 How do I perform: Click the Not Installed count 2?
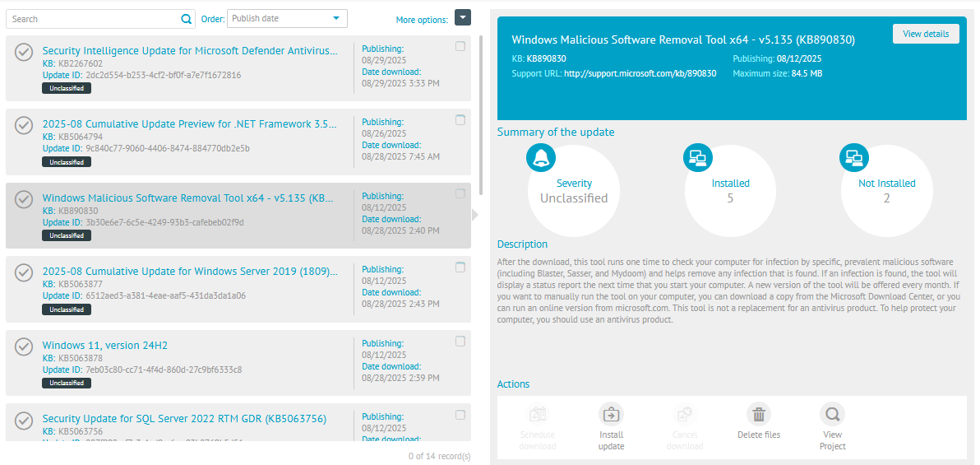886,198
